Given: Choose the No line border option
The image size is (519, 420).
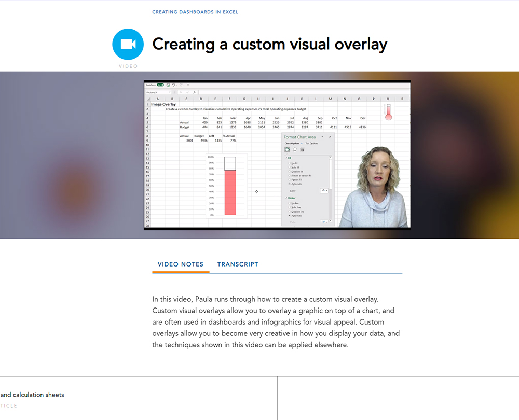Looking at the screenshot, I should 289,203.
